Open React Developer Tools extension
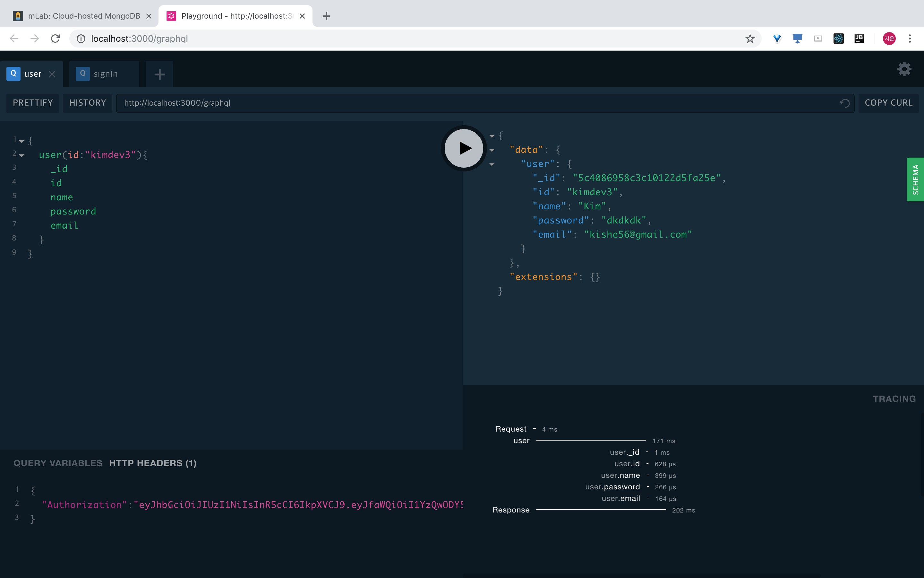Image resolution: width=924 pixels, height=578 pixels. (838, 39)
